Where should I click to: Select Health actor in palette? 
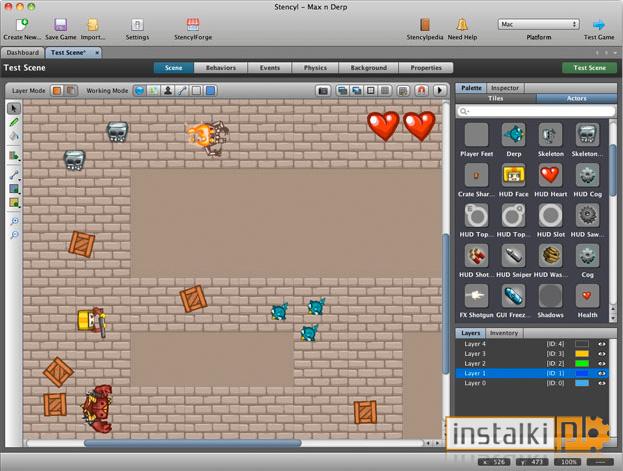tap(587, 296)
